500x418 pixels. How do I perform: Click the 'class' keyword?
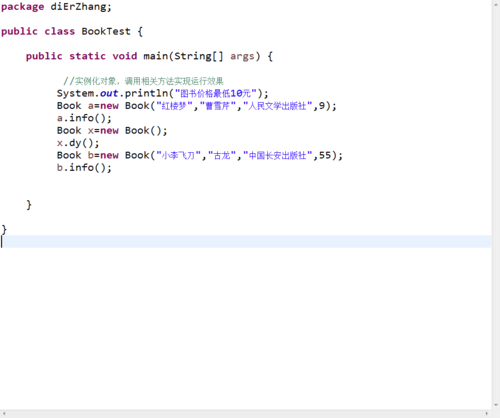pyautogui.click(x=60, y=31)
